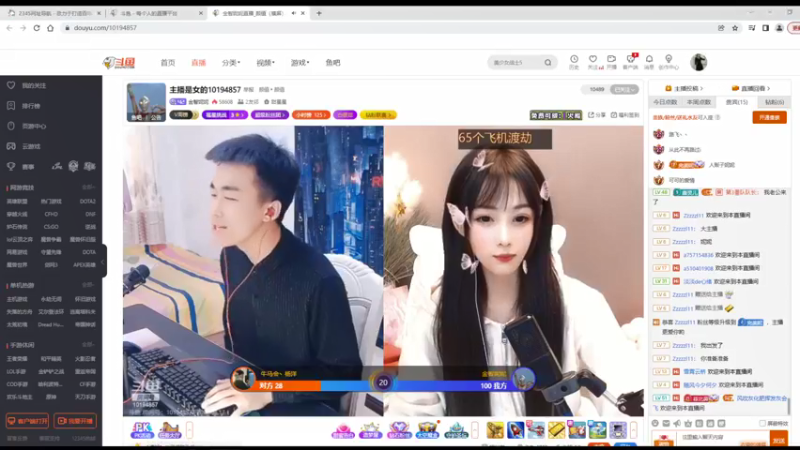
Task: Click the airplane gift icon
Action: [536, 430]
